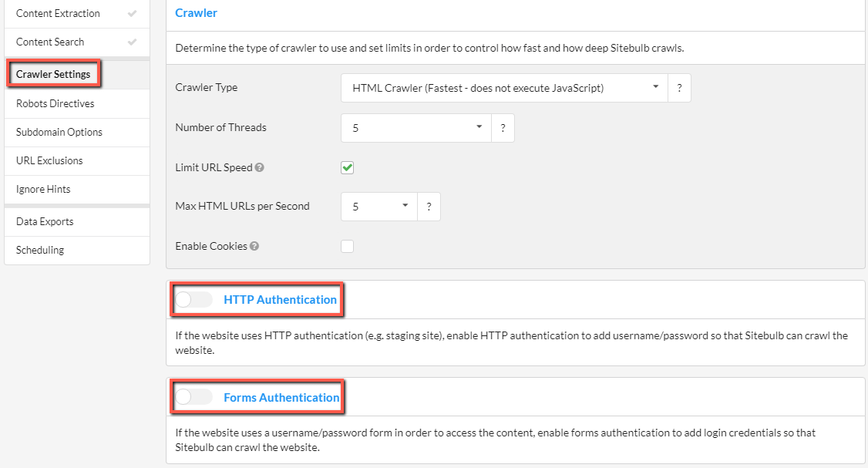868x468 pixels.
Task: Click the question mark beside Crawler Type
Action: click(x=679, y=88)
